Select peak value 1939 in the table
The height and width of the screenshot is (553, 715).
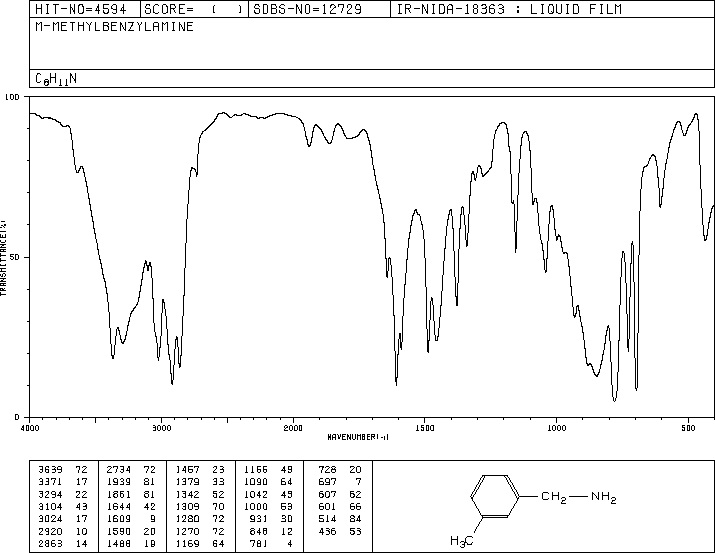(119, 482)
